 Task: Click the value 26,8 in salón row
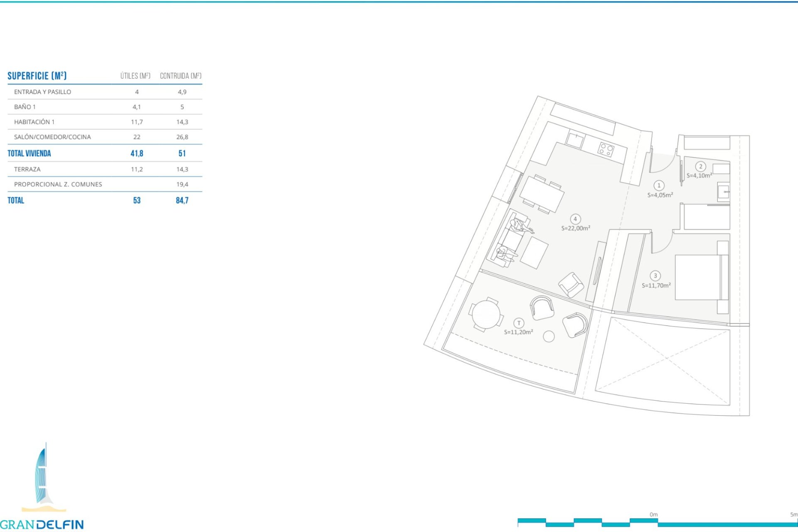tap(182, 137)
